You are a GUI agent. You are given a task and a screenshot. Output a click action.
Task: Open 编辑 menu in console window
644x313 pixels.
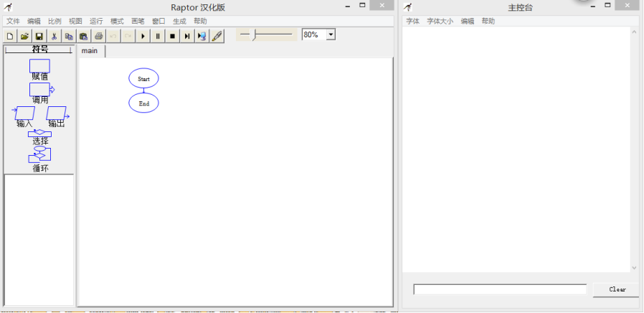468,21
